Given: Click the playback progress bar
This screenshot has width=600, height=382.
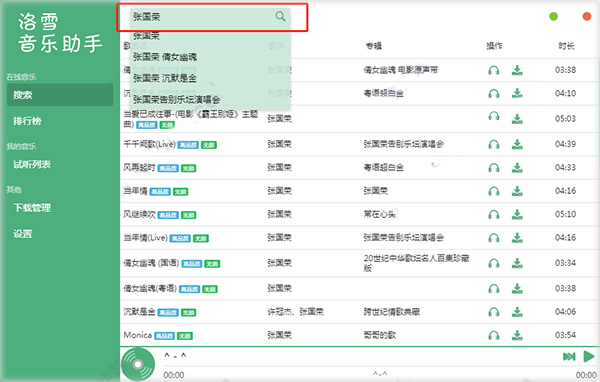Looking at the screenshot, I should (380, 366).
